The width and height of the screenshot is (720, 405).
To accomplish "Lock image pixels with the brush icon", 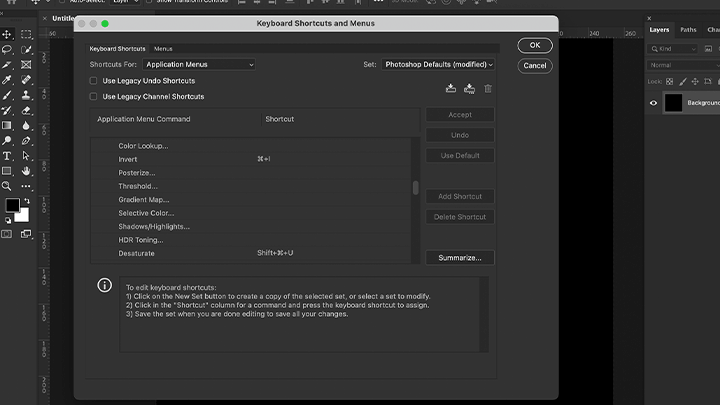I will click(x=683, y=82).
